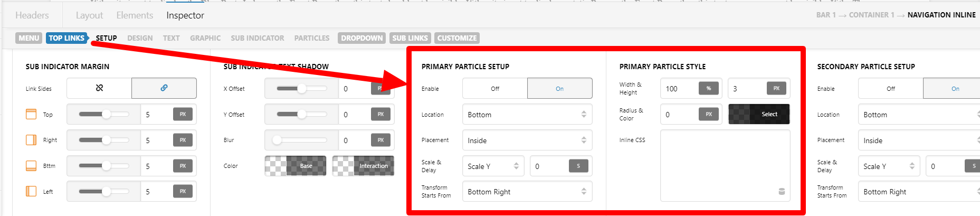980x216 pixels.
Task: Open the PARTICLES sub-tab
Action: click(x=312, y=38)
